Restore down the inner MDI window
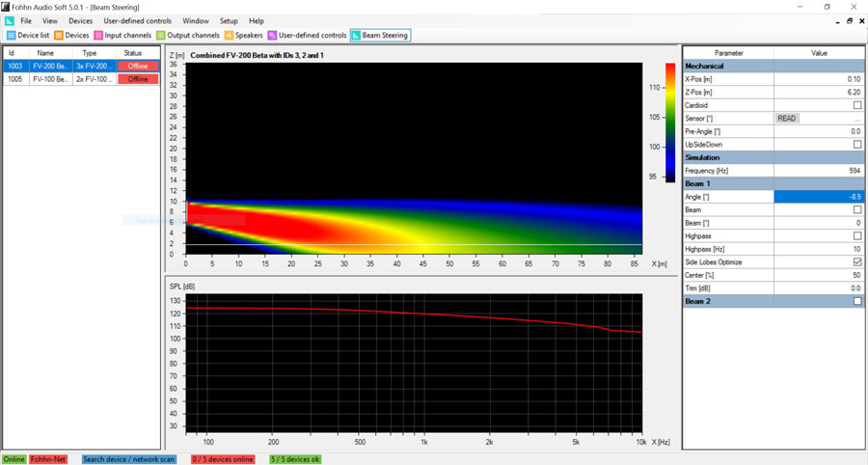The width and height of the screenshot is (868, 465). 850,21
